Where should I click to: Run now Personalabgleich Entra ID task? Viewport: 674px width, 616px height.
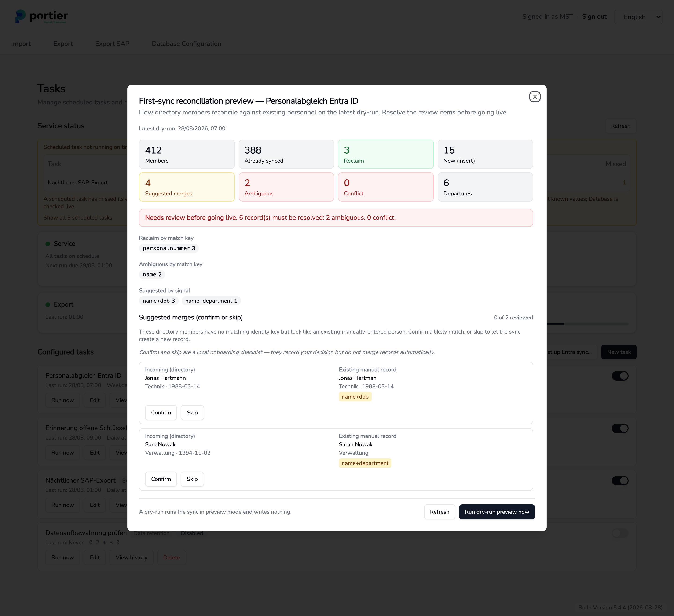click(x=62, y=400)
